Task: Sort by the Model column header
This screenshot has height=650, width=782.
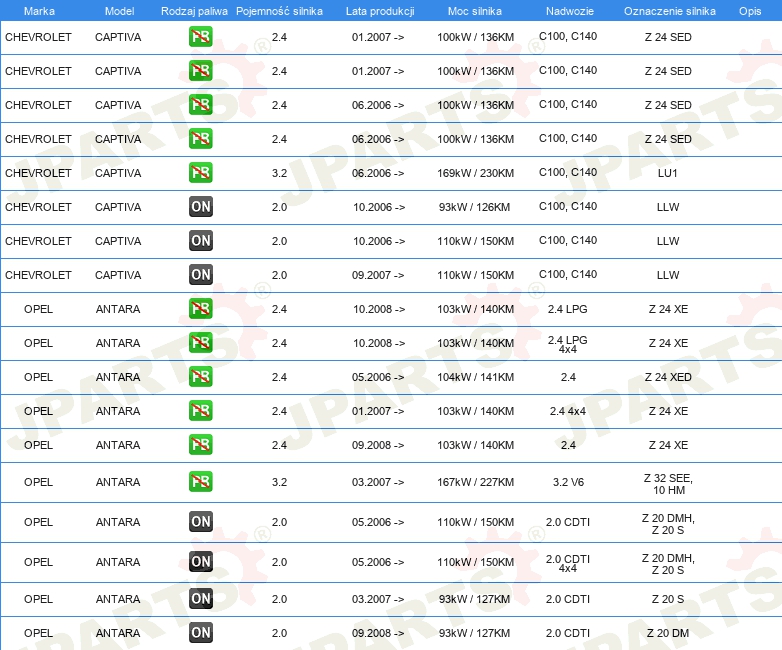Action: click(118, 10)
